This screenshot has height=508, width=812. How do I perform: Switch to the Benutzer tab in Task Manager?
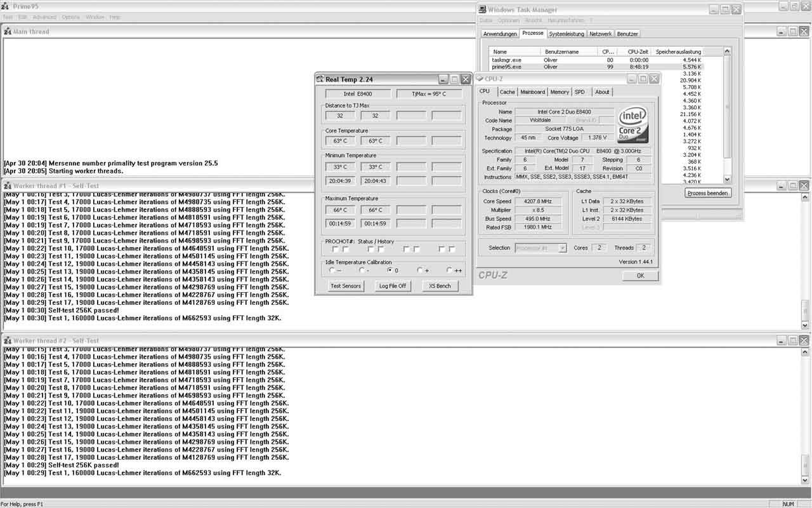click(628, 34)
